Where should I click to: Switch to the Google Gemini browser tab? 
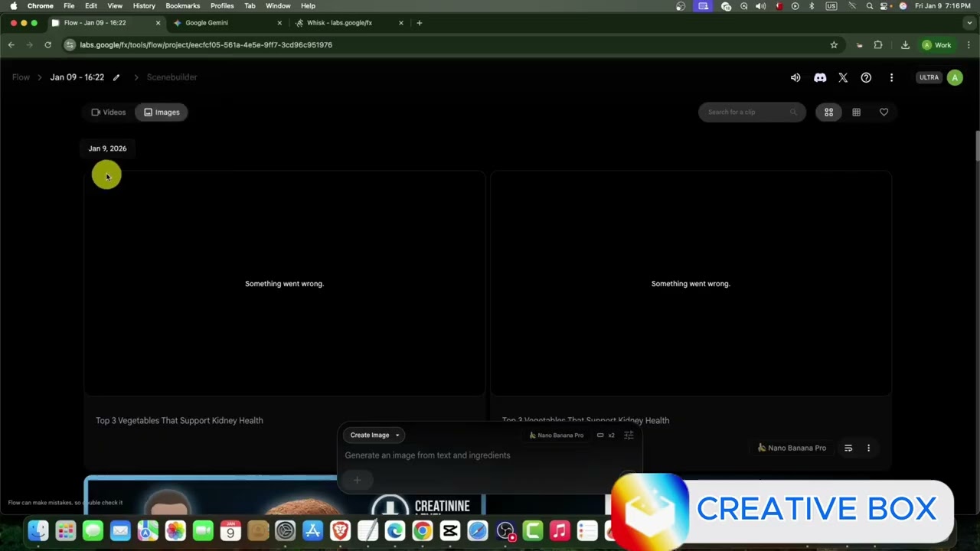(227, 23)
